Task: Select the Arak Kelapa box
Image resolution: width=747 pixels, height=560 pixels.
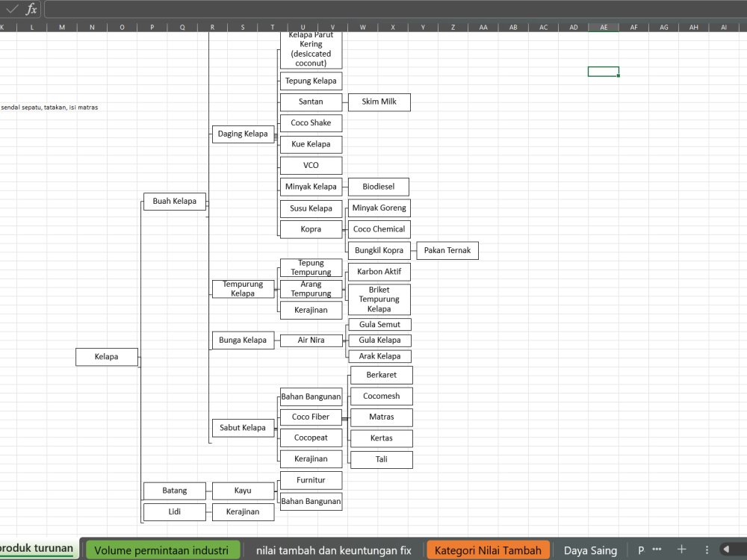Action: point(379,356)
